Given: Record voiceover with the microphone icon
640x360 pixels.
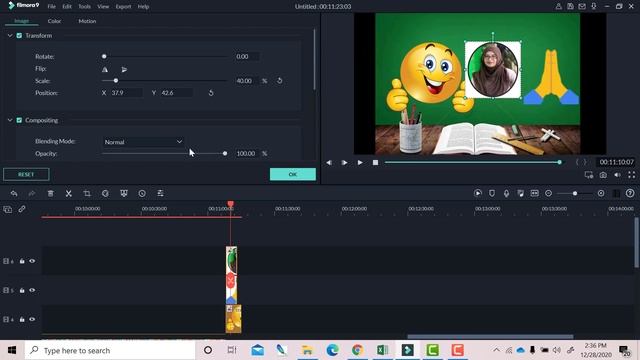Looking at the screenshot, I should tap(506, 193).
